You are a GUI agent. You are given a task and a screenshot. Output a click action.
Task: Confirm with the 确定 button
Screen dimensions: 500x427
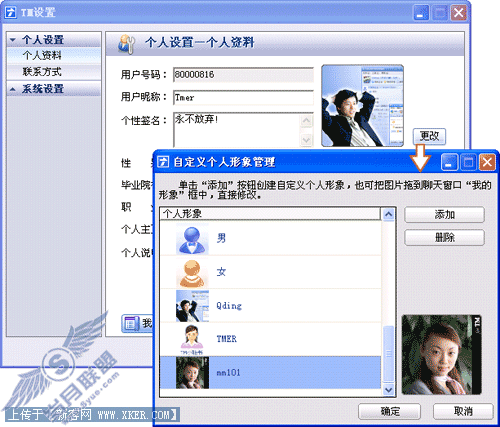tap(390, 411)
